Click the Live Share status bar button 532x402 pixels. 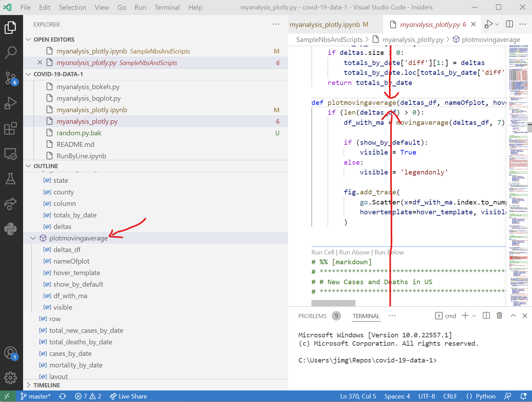(x=128, y=396)
